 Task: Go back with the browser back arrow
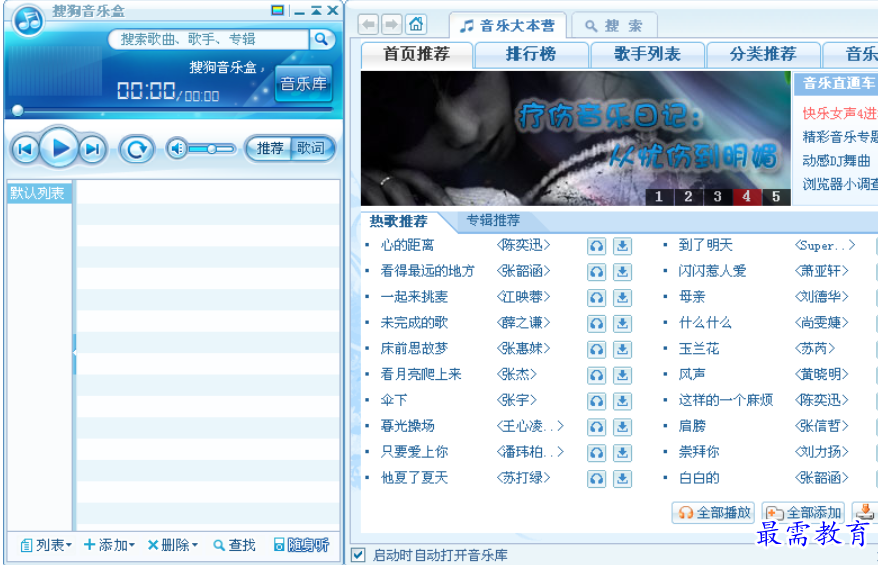point(368,25)
